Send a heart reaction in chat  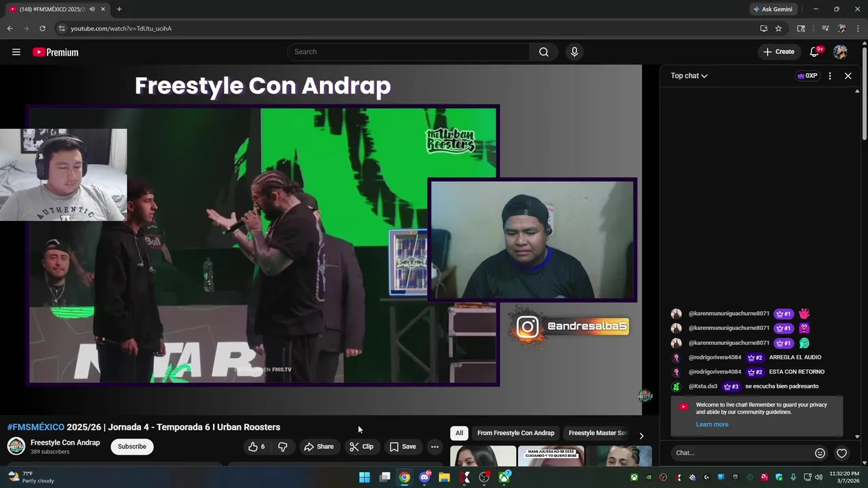pyautogui.click(x=842, y=453)
